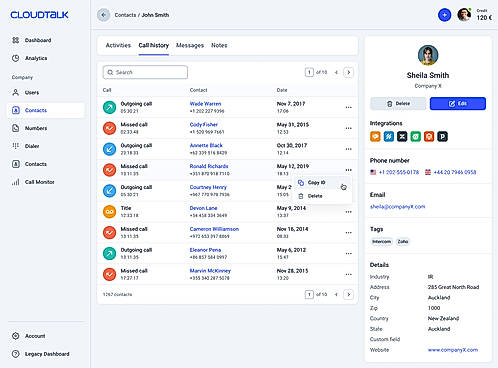Open options menu for Eleanor Pena call
The height and width of the screenshot is (368, 498).
pos(349,253)
